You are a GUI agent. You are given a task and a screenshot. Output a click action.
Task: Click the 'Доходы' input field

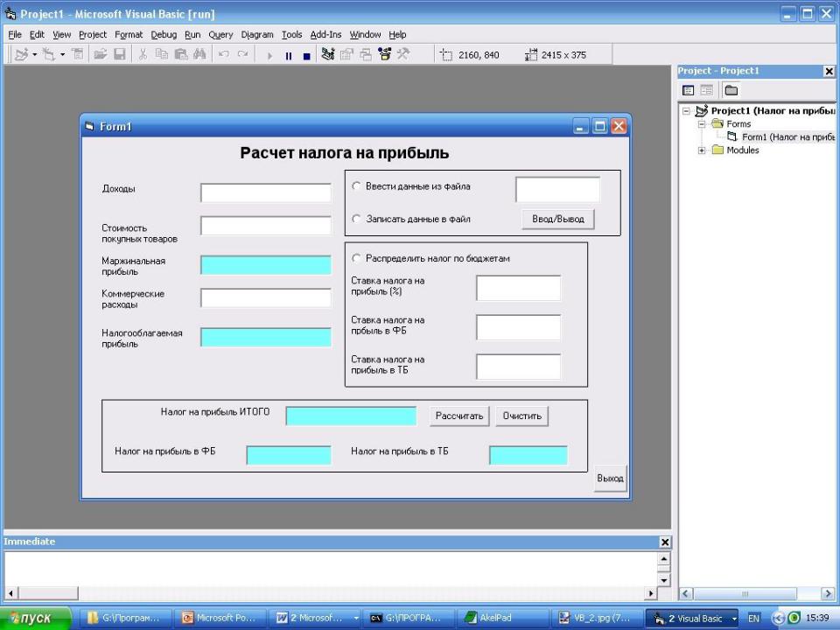266,192
